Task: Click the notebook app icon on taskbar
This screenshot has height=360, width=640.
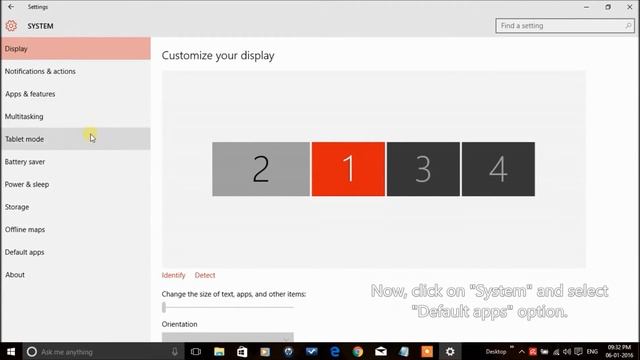Action: point(404,351)
